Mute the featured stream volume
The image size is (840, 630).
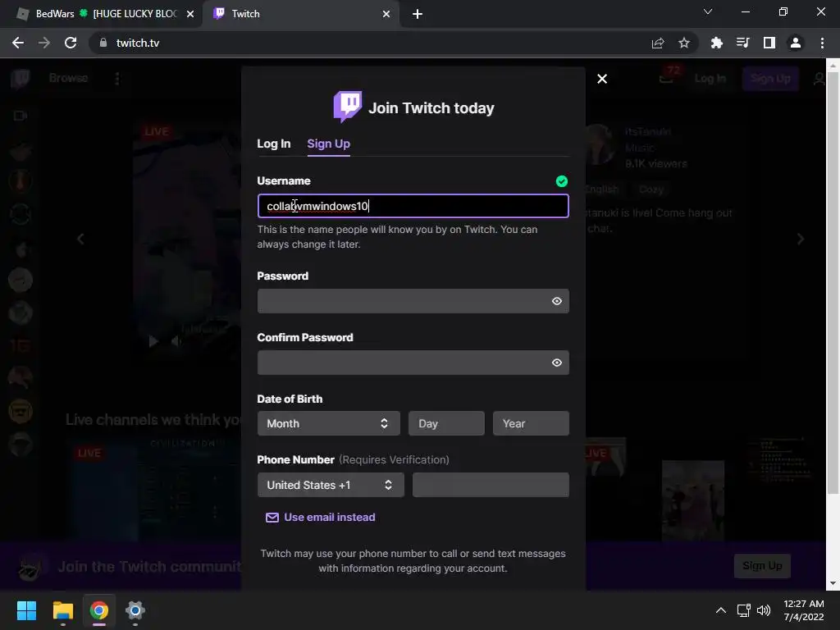tap(176, 341)
